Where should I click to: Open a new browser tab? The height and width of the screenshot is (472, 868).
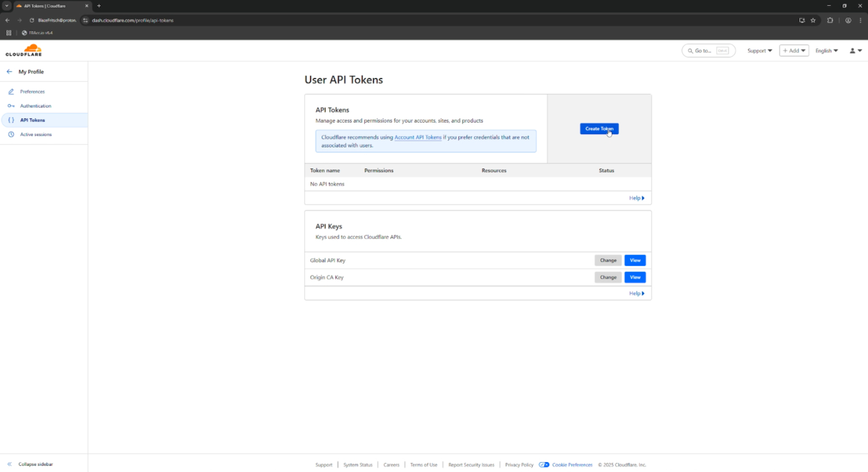[99, 6]
